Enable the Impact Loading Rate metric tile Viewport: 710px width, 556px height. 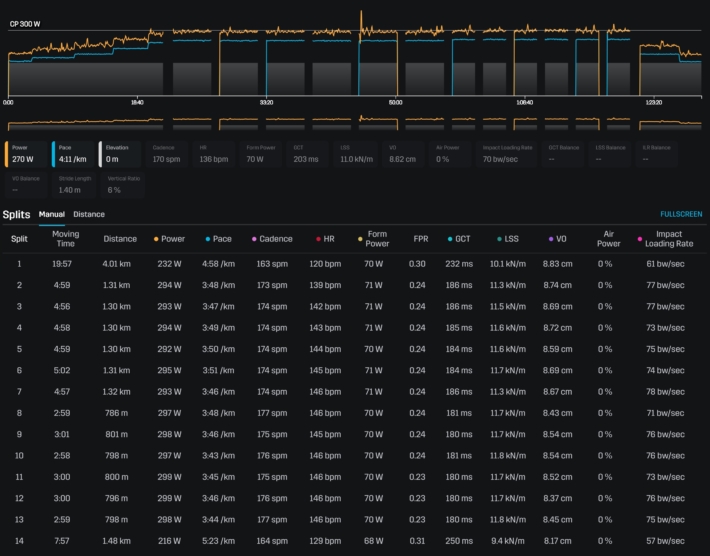click(x=506, y=152)
